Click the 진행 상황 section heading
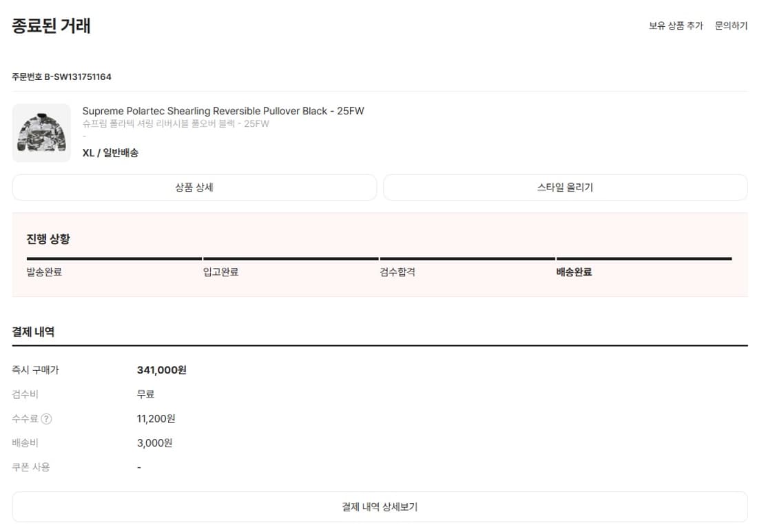 click(48, 239)
